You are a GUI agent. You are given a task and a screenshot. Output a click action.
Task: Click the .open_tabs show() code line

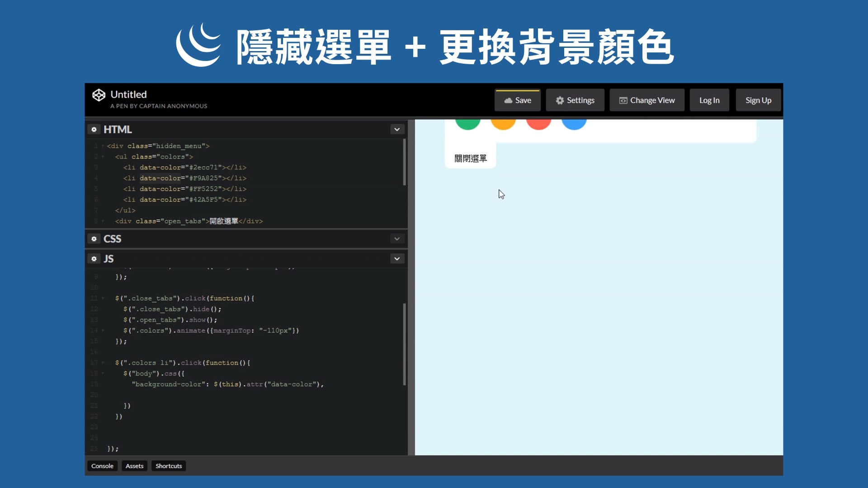point(170,320)
